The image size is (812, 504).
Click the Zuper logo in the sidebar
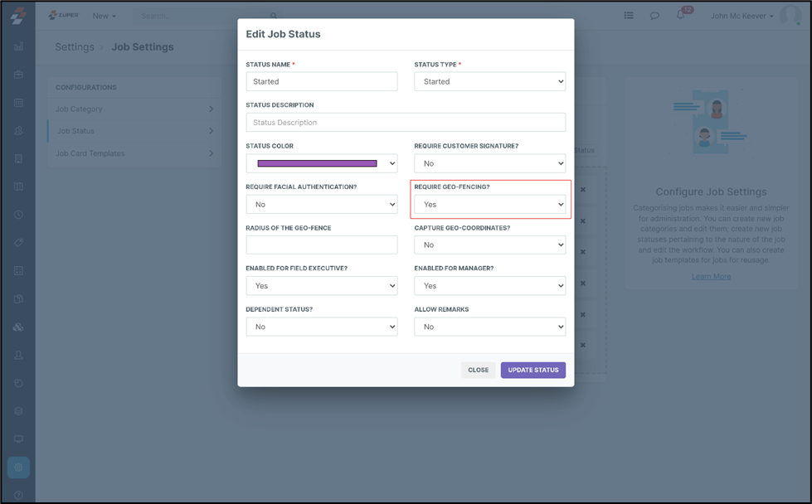(x=18, y=17)
